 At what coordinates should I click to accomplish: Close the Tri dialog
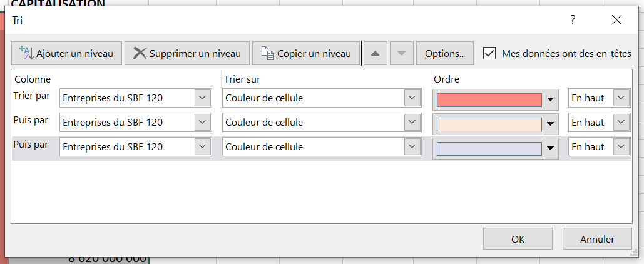click(616, 20)
